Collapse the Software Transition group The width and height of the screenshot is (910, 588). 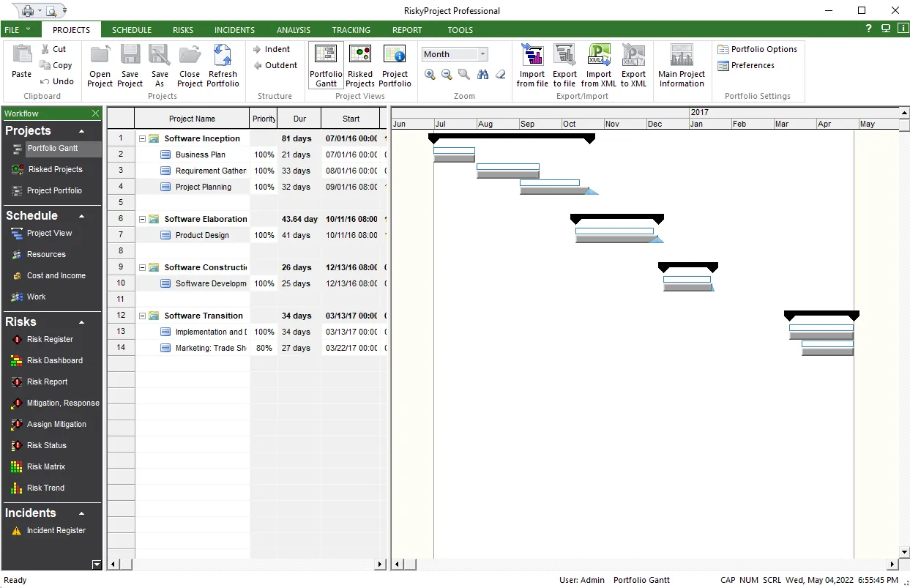142,316
